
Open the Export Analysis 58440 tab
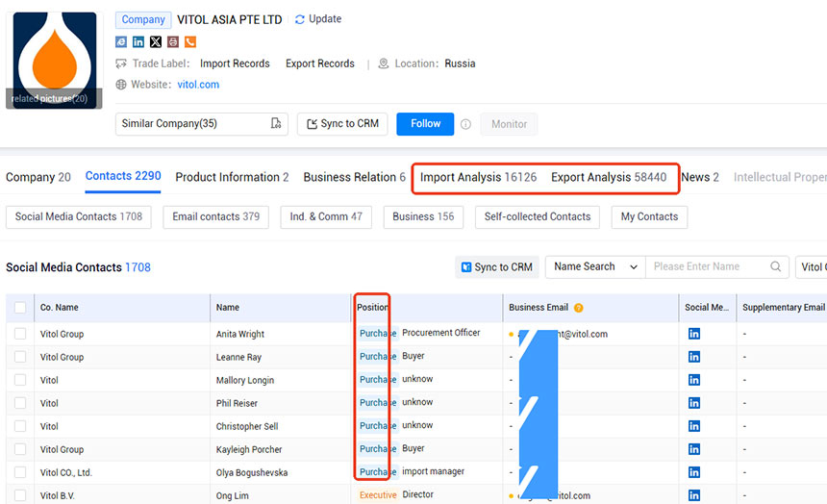click(x=609, y=177)
